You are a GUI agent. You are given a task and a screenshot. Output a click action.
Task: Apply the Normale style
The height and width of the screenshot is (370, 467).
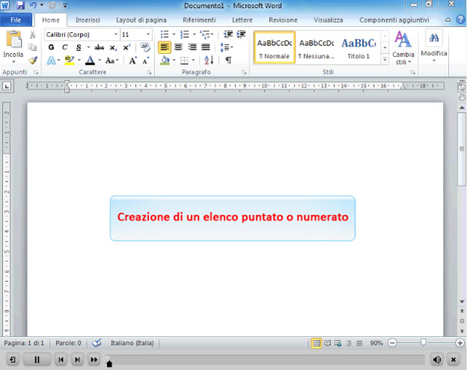(x=274, y=47)
